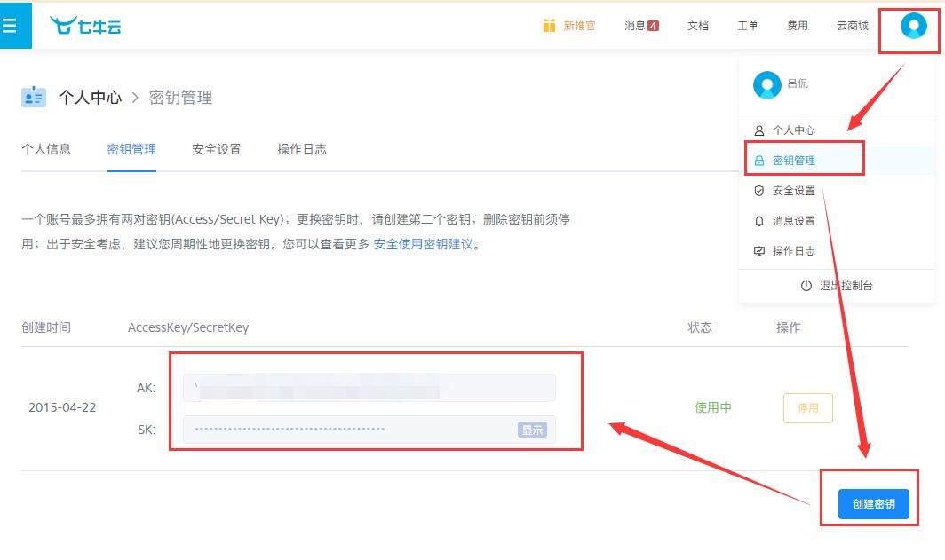Open the user avatar in top-right corner
Image resolution: width=945 pixels, height=560 pixels.
click(x=913, y=26)
